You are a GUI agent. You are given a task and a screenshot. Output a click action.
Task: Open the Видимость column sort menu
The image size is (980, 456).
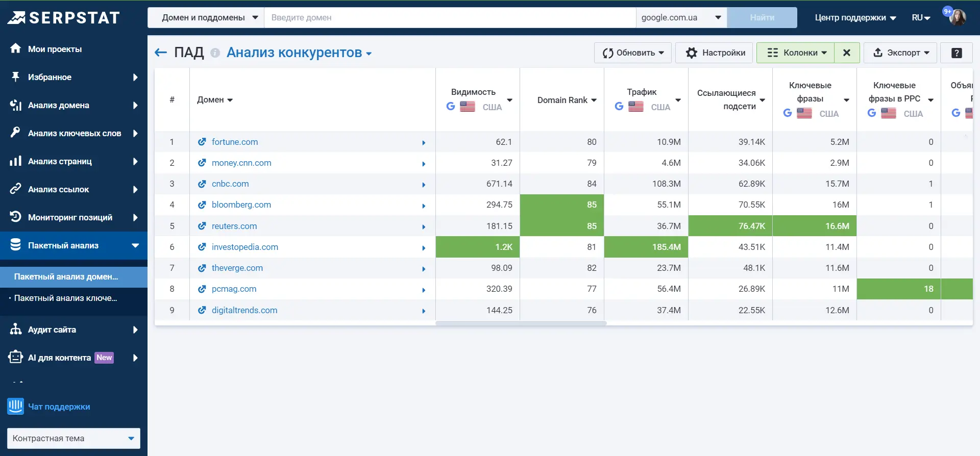[x=509, y=100]
